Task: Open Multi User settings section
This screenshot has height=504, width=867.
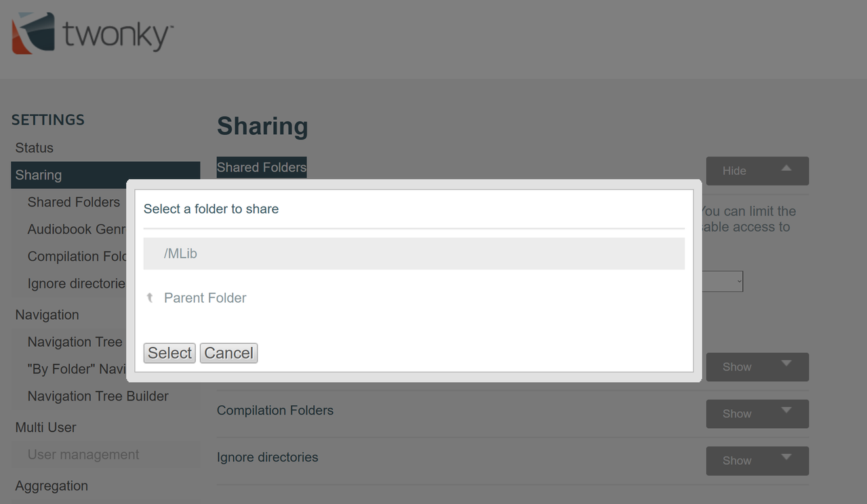Action: click(45, 427)
